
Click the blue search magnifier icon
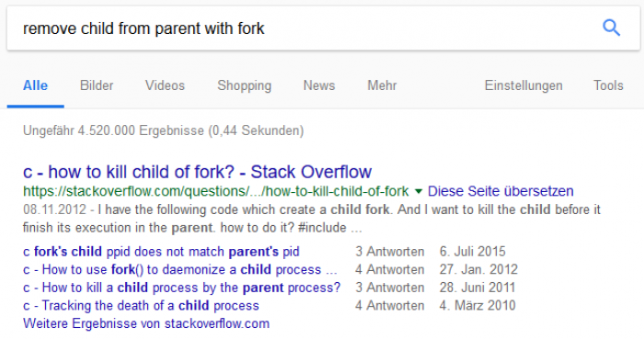click(x=611, y=28)
